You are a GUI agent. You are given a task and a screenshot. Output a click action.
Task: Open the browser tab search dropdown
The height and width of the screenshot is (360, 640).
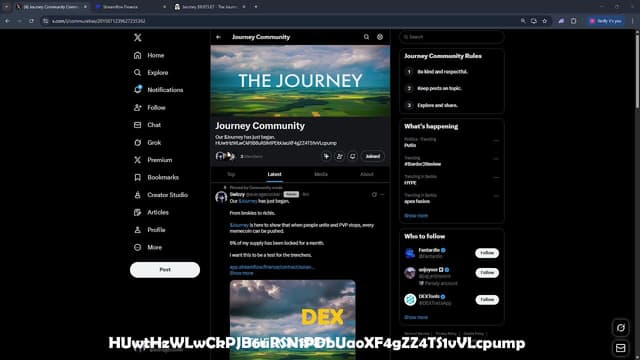click(6, 7)
